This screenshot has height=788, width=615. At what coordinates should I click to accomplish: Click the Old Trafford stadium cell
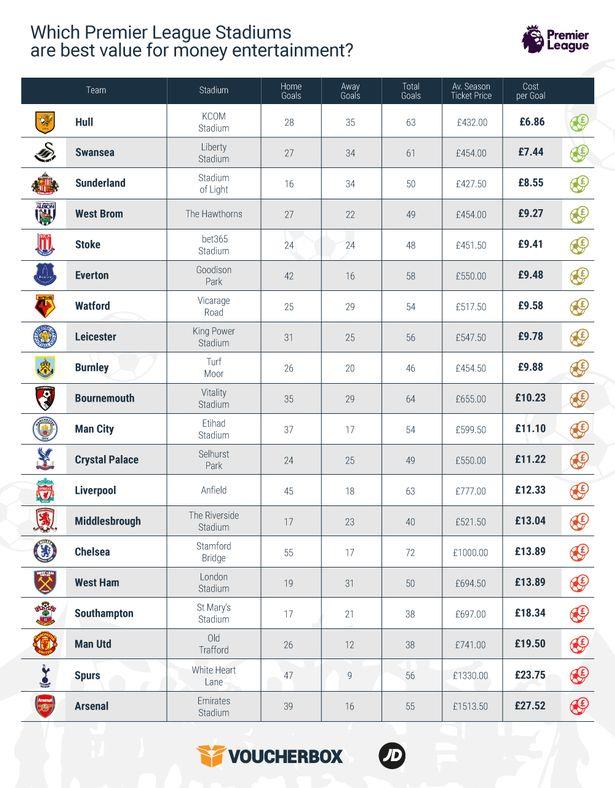tap(213, 643)
